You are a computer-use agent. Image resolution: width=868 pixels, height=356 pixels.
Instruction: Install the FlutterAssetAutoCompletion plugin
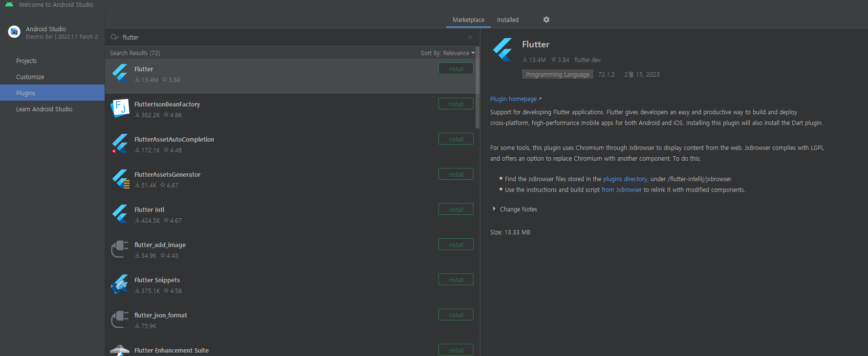tap(456, 139)
